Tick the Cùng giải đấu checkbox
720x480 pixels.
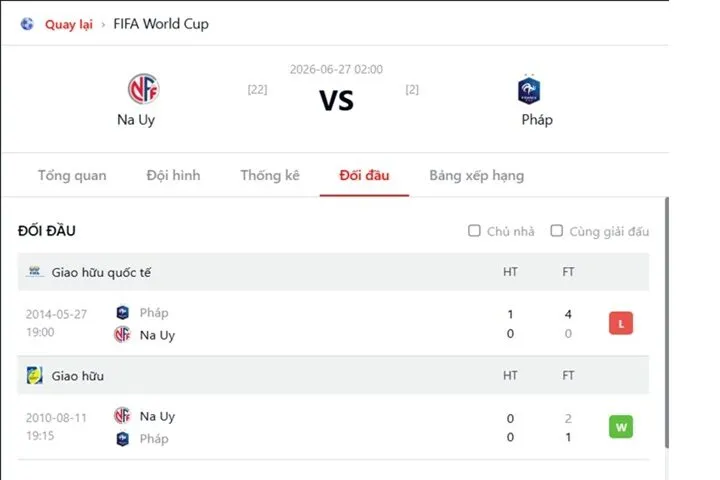tap(557, 231)
